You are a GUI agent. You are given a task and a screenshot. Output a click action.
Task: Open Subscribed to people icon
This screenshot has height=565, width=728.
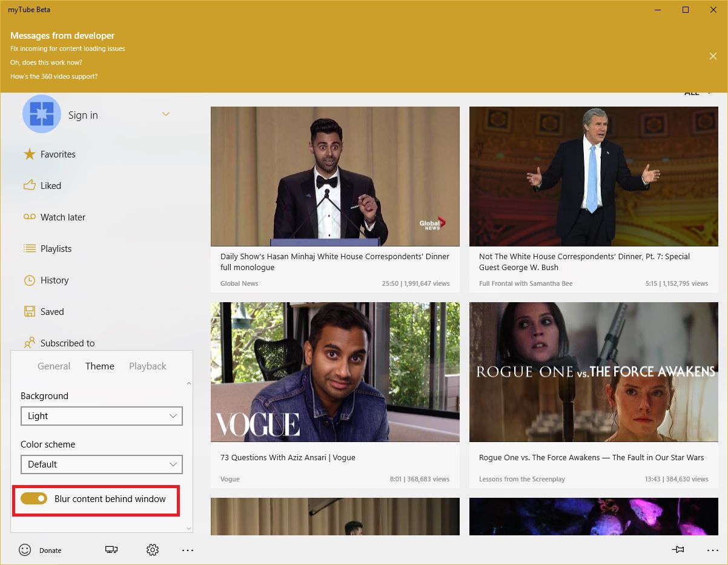[29, 343]
